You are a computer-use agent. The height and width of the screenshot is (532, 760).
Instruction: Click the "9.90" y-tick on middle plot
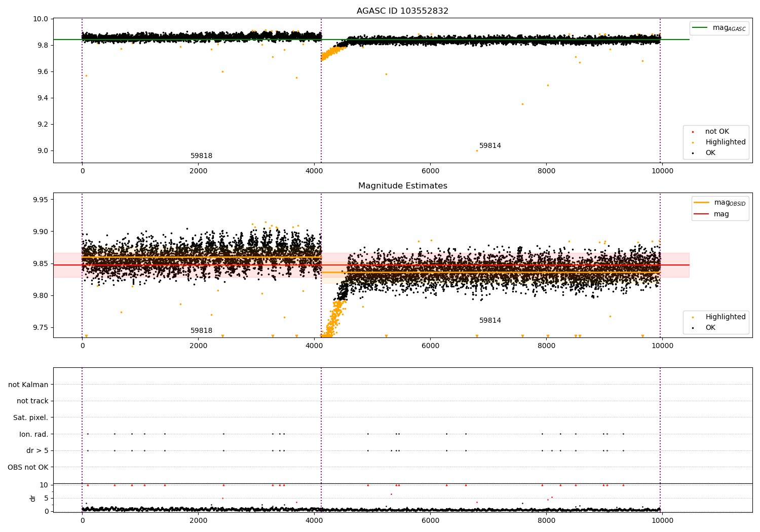tap(41, 232)
